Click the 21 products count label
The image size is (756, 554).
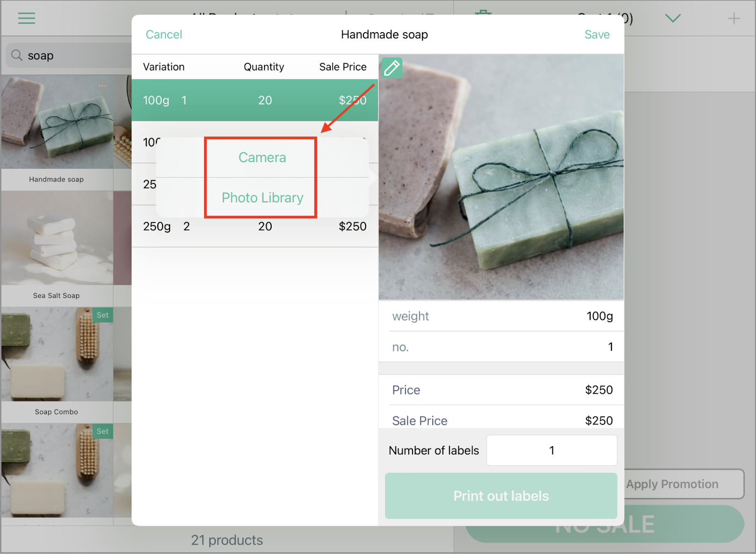pyautogui.click(x=227, y=540)
